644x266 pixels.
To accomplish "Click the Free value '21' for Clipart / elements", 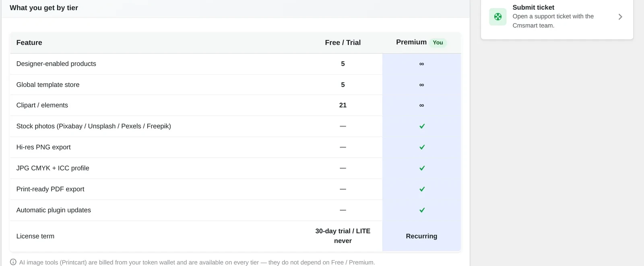I will click(343, 105).
